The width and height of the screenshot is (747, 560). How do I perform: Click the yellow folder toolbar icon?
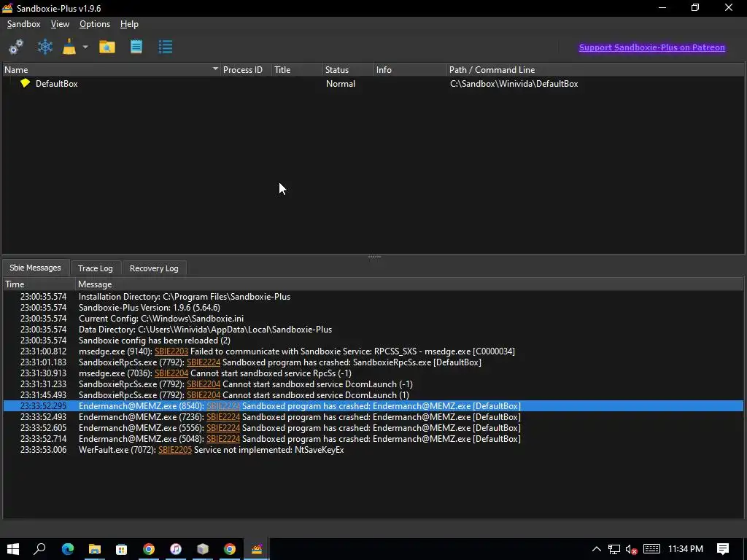coord(107,47)
